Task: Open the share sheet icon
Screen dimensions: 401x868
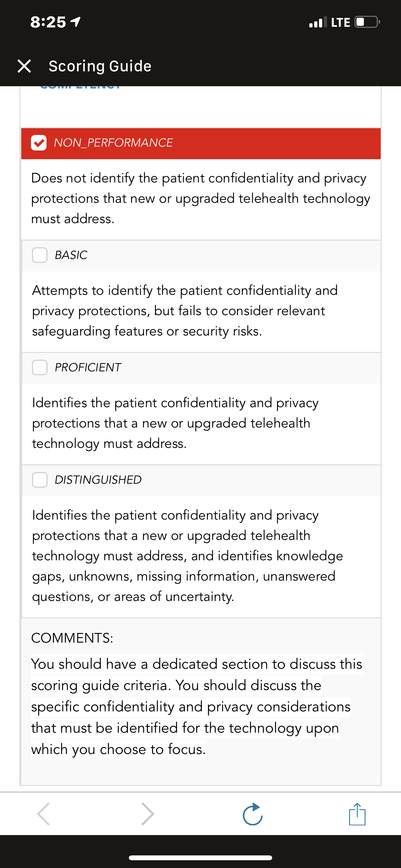Action: coord(357,814)
